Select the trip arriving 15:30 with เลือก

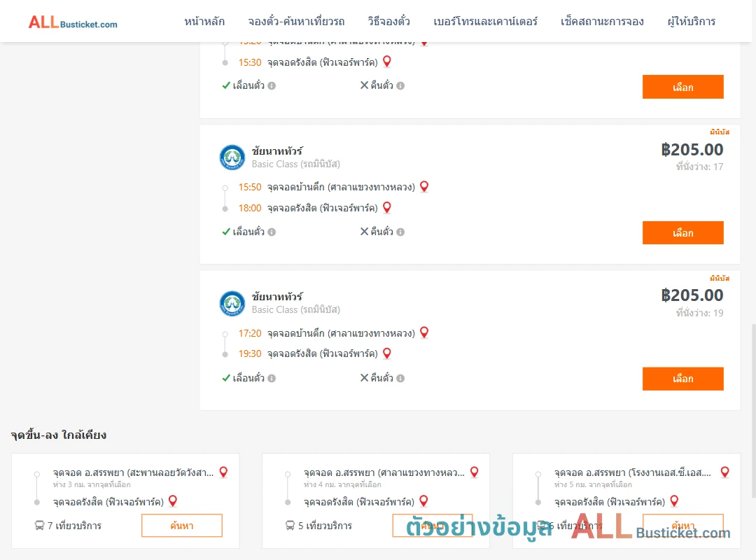682,87
